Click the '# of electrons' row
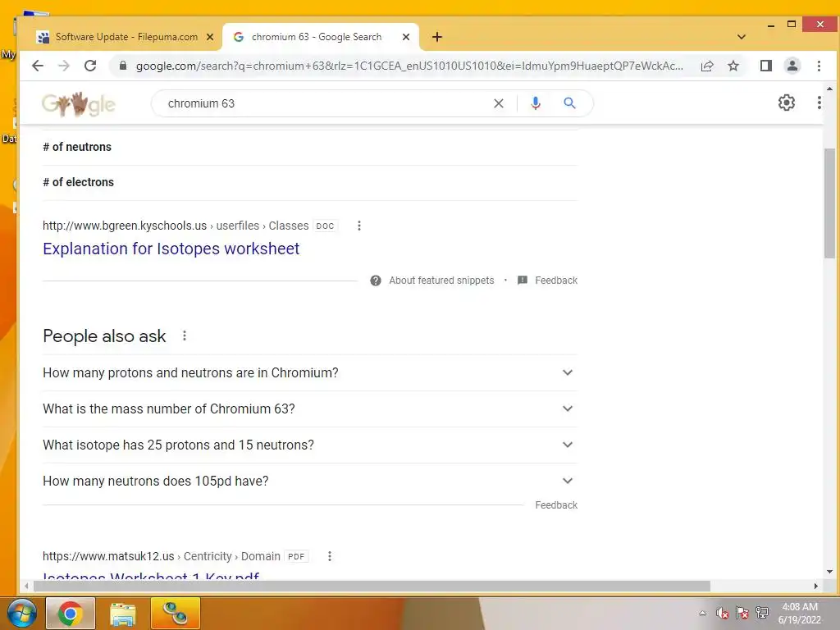The width and height of the screenshot is (840, 630). coord(309,183)
